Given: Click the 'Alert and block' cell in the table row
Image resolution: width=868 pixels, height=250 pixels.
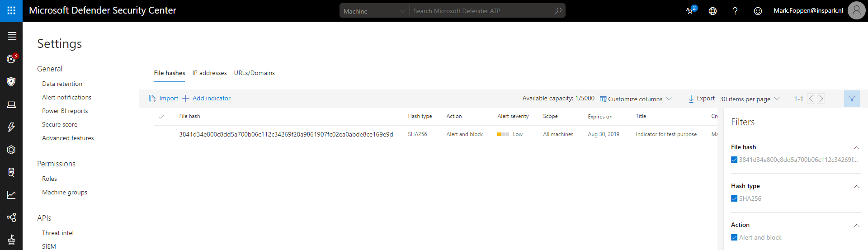Looking at the screenshot, I should (x=464, y=134).
